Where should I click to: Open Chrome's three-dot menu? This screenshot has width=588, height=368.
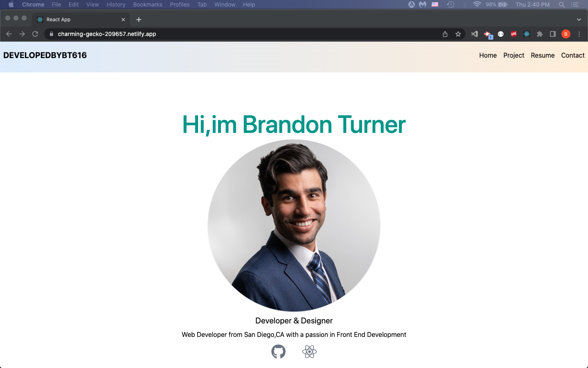[579, 34]
